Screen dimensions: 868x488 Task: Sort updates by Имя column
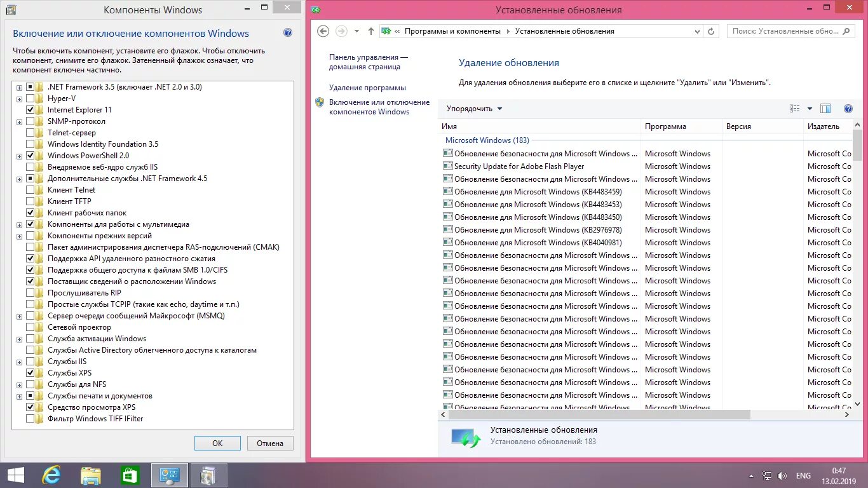[539, 126]
